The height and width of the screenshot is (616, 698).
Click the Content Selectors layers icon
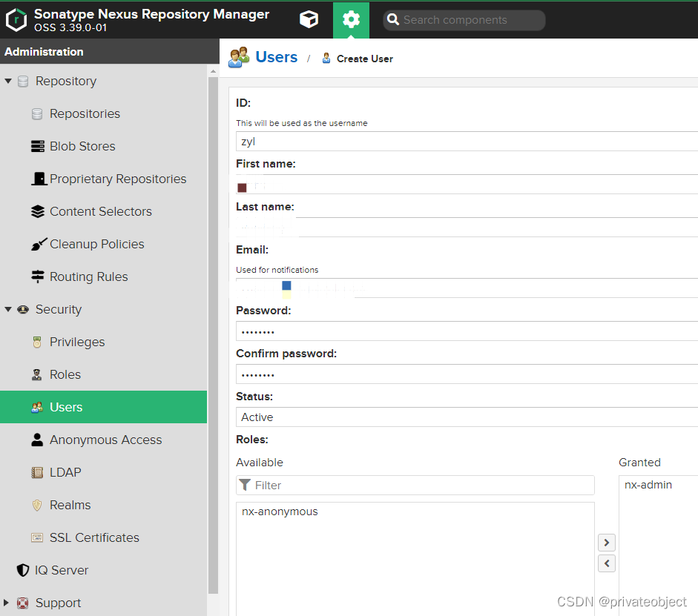[x=37, y=211]
